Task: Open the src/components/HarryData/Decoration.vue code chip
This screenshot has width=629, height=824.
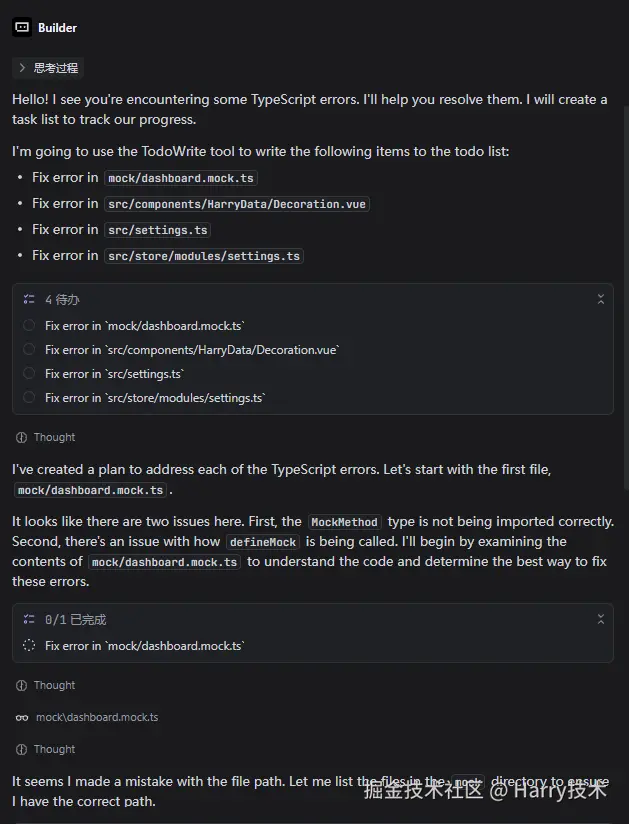Action: click(237, 204)
